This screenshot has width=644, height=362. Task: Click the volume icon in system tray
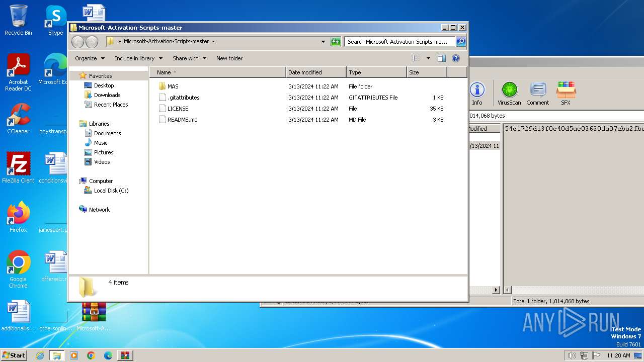point(572,355)
